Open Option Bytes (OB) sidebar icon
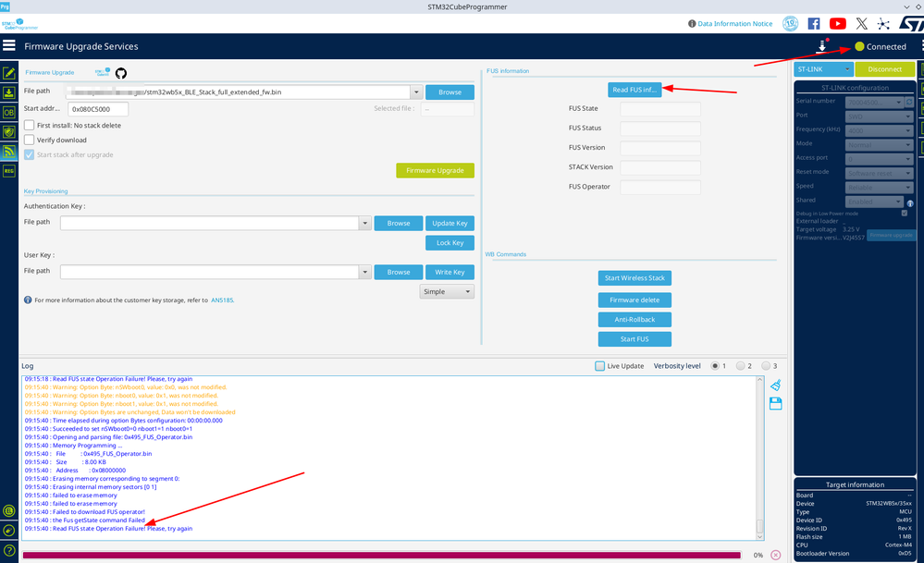This screenshot has width=924, height=563. [9, 112]
